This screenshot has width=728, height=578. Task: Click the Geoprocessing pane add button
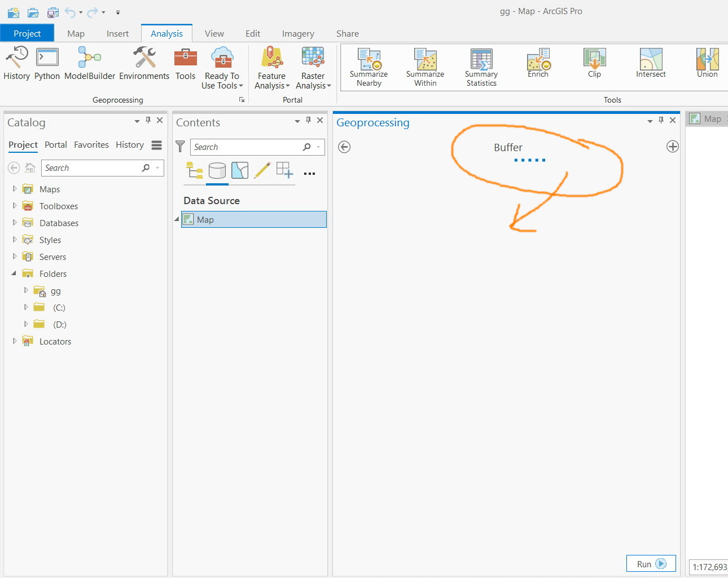point(673,147)
